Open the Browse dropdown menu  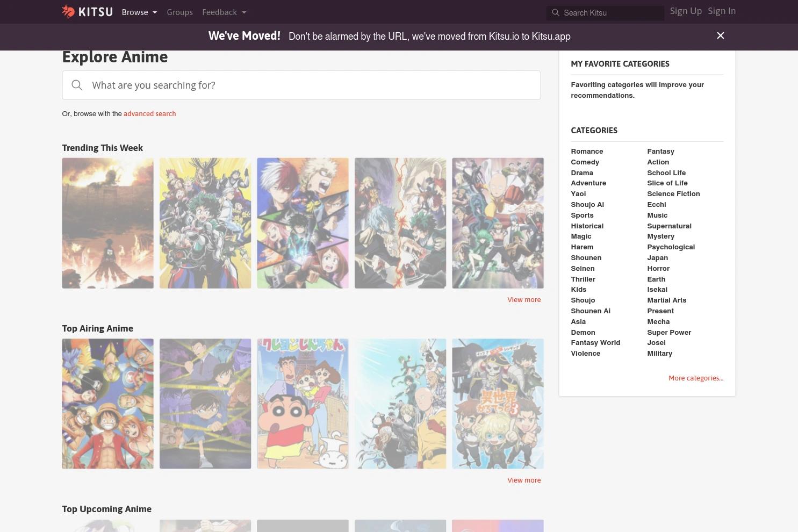(x=139, y=12)
